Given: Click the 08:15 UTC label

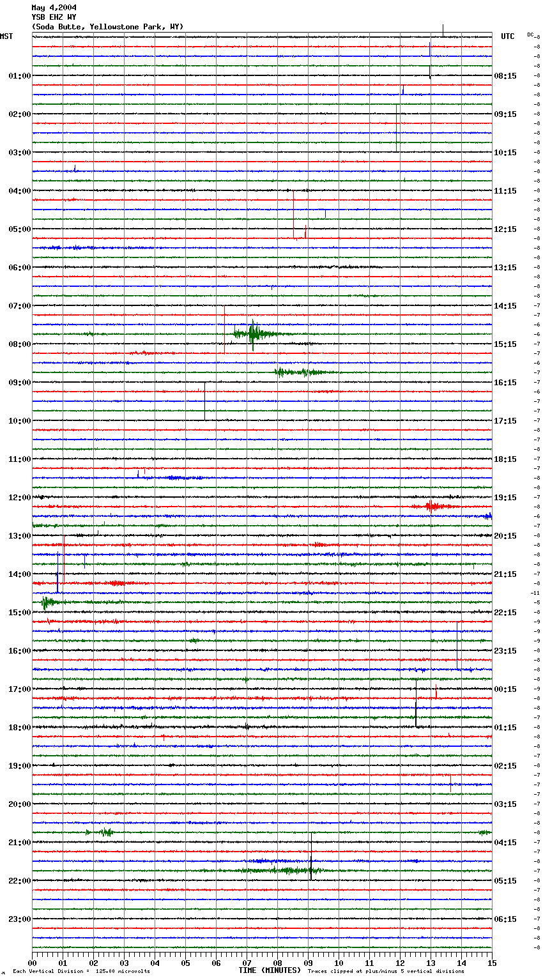Looking at the screenshot, I should [505, 76].
